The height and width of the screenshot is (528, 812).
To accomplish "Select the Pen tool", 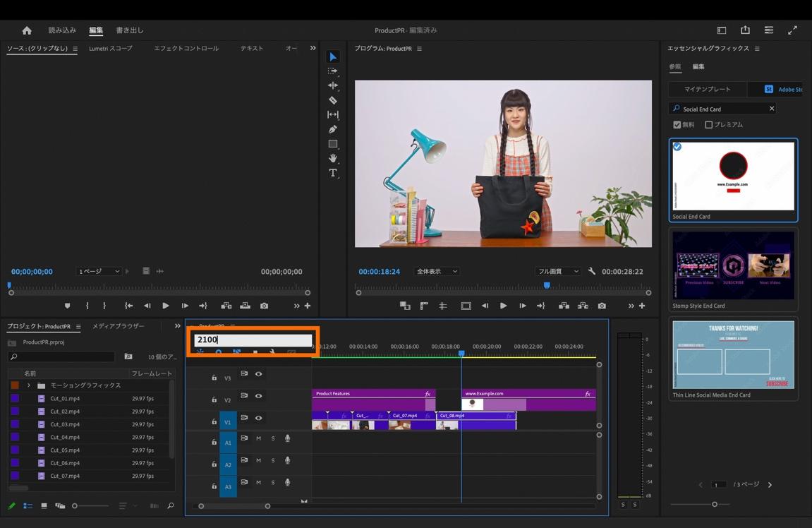I will click(x=333, y=129).
